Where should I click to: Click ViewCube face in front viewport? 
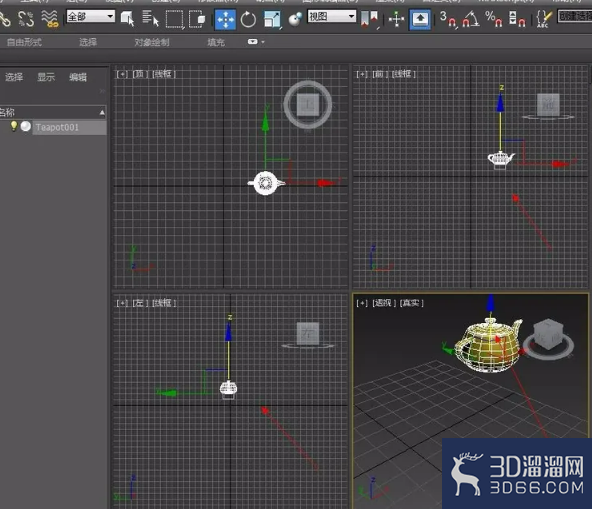(x=548, y=105)
